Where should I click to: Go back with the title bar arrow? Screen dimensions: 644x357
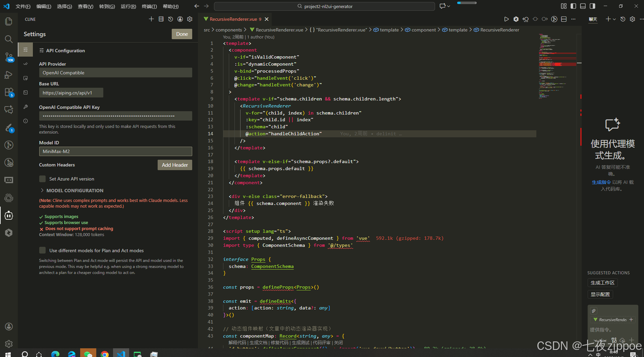tap(196, 6)
